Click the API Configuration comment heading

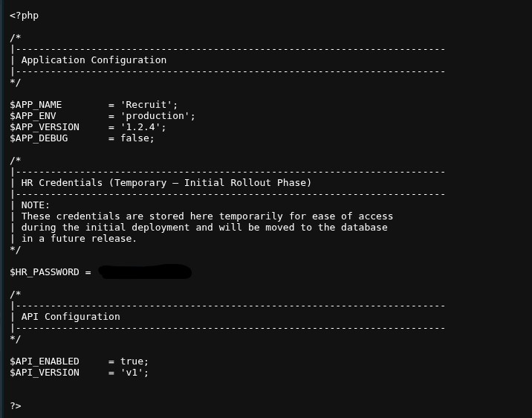pyautogui.click(x=71, y=316)
